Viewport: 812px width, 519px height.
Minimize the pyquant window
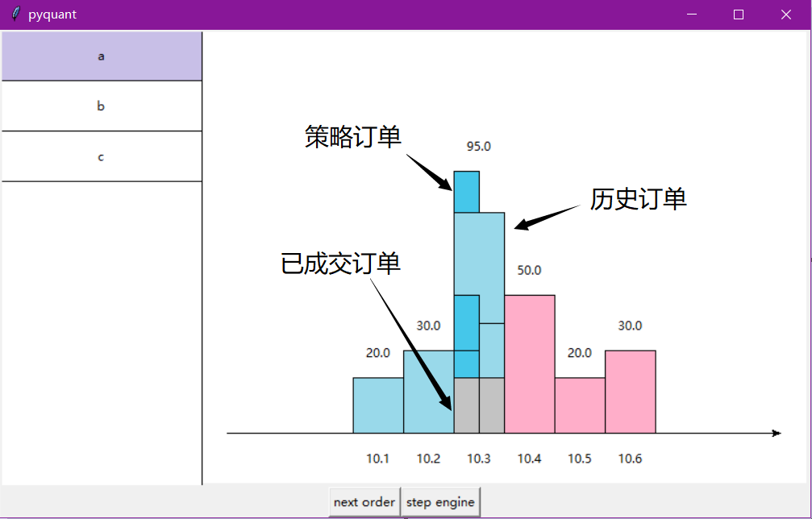pyautogui.click(x=691, y=15)
